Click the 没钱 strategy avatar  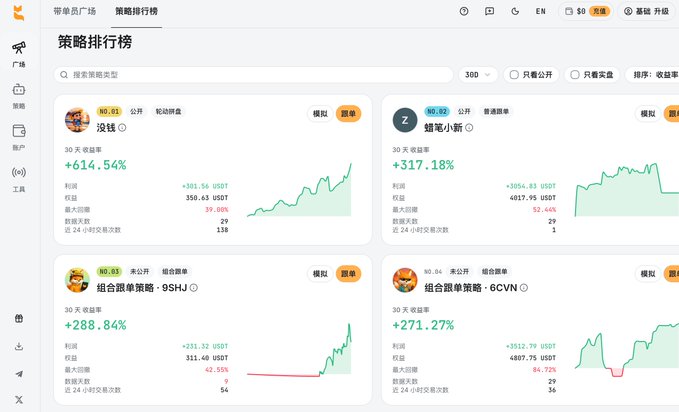pyautogui.click(x=77, y=120)
